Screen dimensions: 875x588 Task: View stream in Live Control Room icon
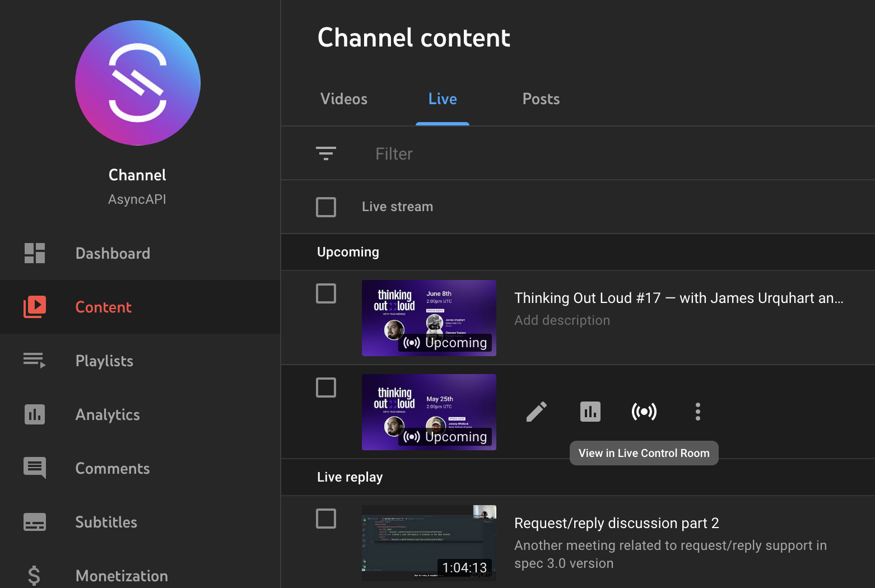[x=644, y=412]
